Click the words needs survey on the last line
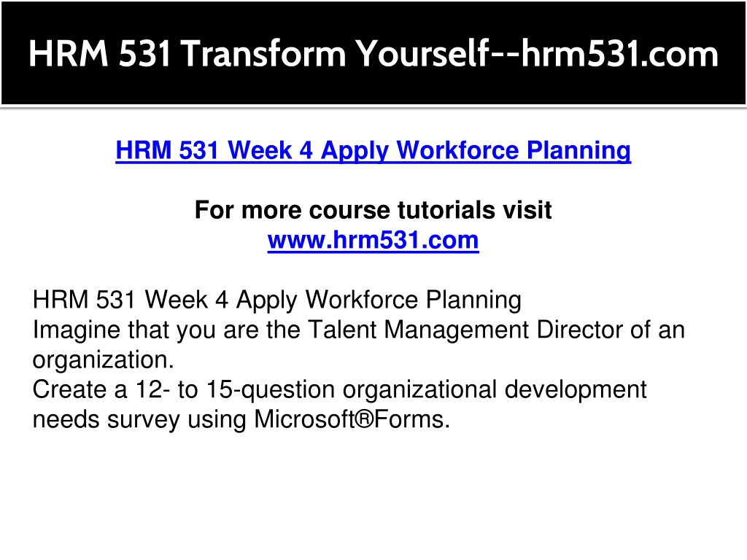Screen dimensions: 747x560 [x=107, y=419]
